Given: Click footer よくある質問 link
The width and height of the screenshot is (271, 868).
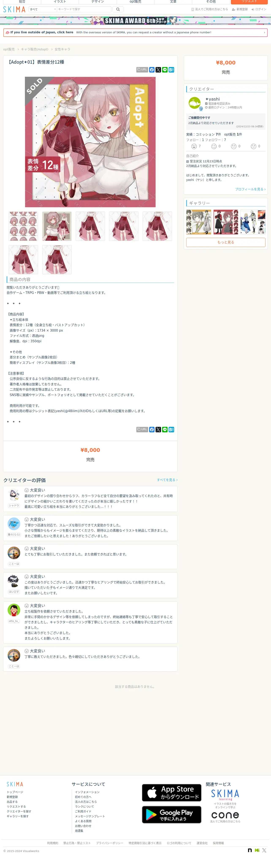Looking at the screenshot, I should [83, 821].
